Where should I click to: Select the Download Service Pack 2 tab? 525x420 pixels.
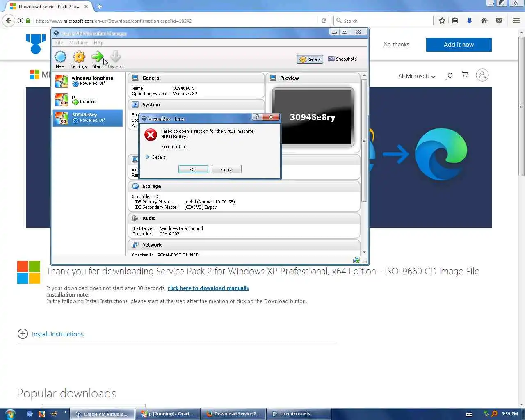pyautogui.click(x=49, y=7)
